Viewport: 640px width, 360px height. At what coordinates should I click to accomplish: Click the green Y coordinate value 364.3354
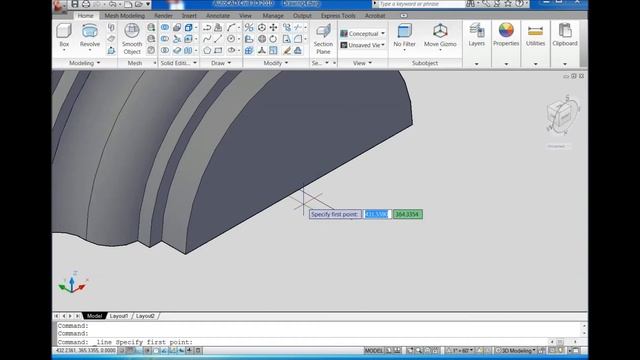(x=408, y=214)
